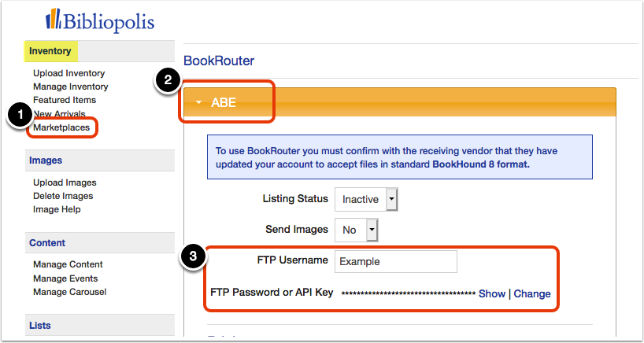Image resolution: width=644 pixels, height=343 pixels.
Task: Select the Inventory section header
Action: tap(50, 51)
